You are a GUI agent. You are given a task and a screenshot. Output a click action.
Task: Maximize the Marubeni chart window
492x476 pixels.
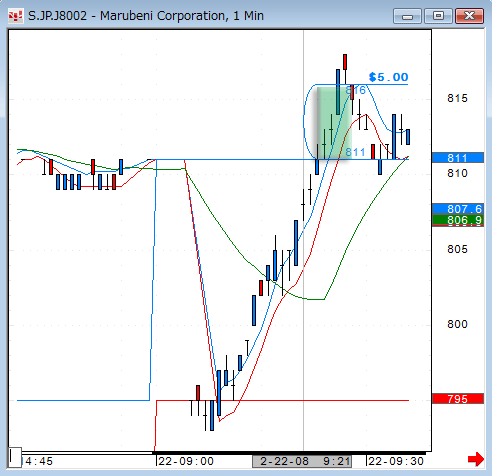click(438, 16)
